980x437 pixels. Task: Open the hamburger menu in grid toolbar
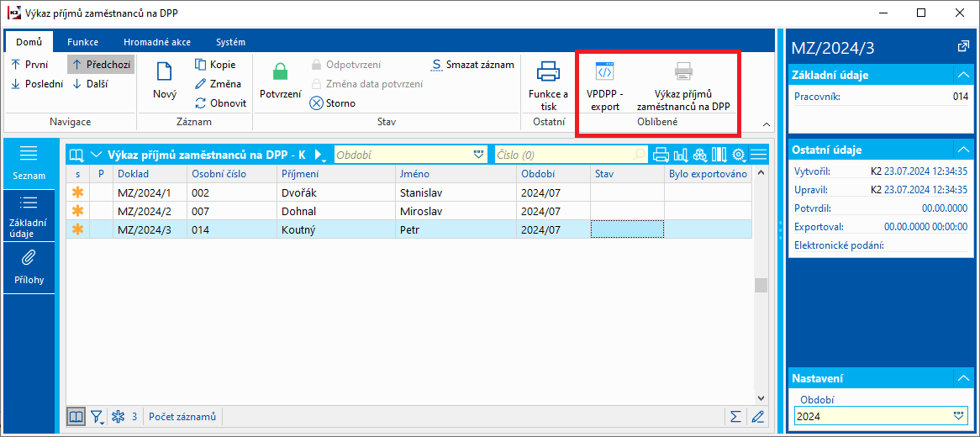coord(758,155)
